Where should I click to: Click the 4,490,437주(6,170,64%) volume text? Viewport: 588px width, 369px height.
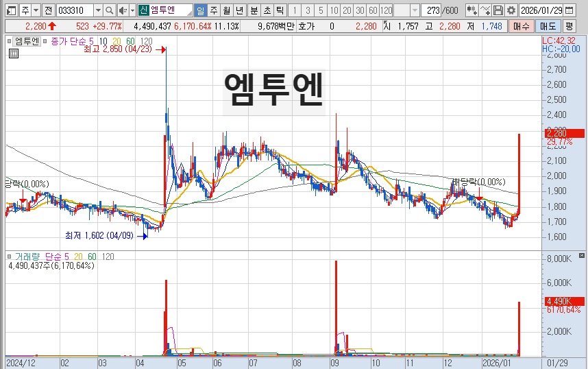tap(51, 265)
